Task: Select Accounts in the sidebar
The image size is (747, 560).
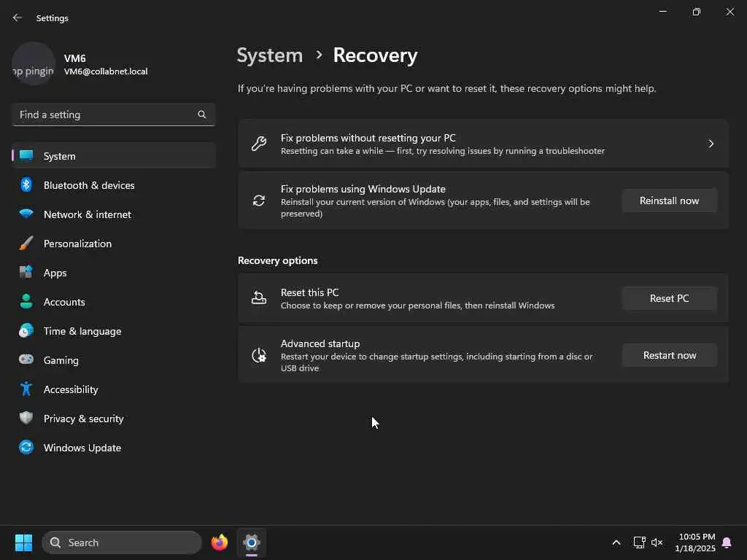Action: point(113,302)
